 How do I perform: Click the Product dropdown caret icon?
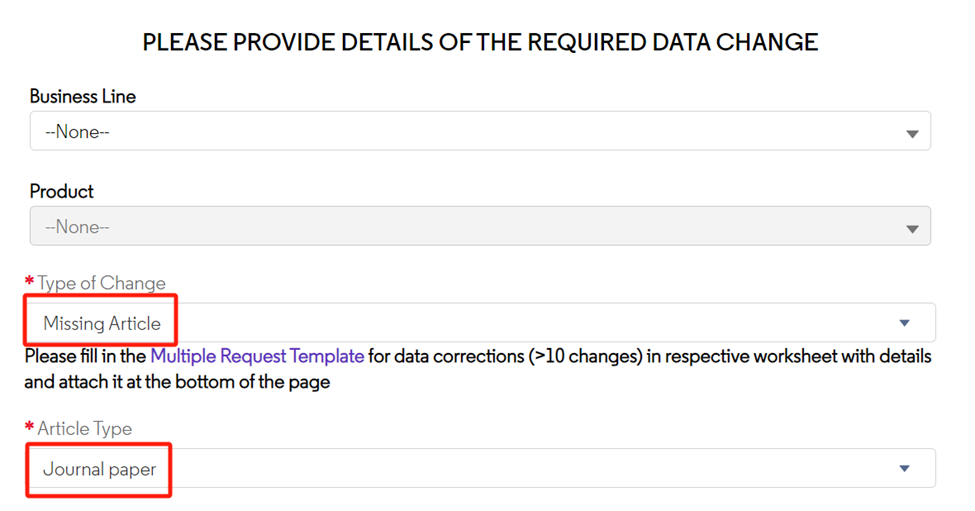click(x=912, y=229)
